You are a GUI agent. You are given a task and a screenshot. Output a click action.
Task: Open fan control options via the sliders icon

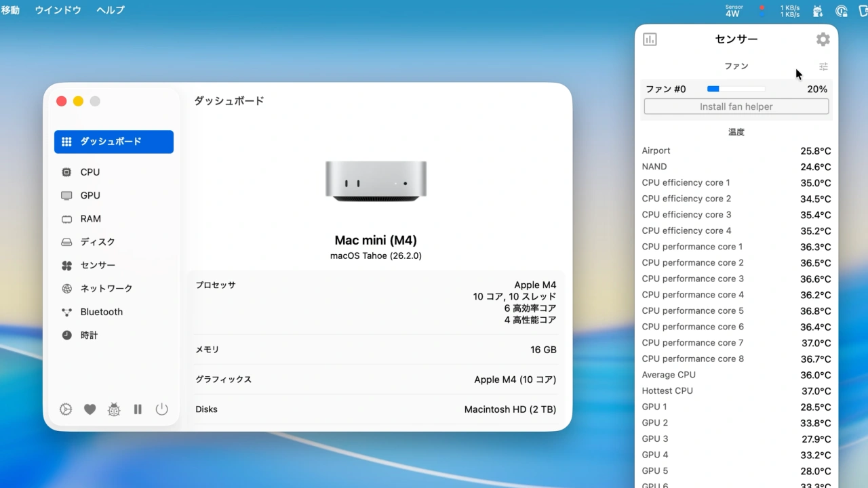pyautogui.click(x=823, y=66)
